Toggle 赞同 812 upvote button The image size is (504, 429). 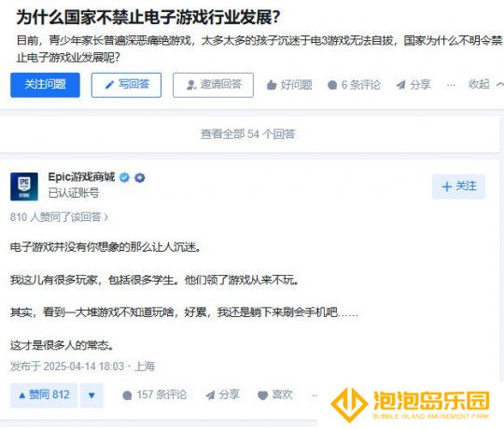[x=44, y=395]
